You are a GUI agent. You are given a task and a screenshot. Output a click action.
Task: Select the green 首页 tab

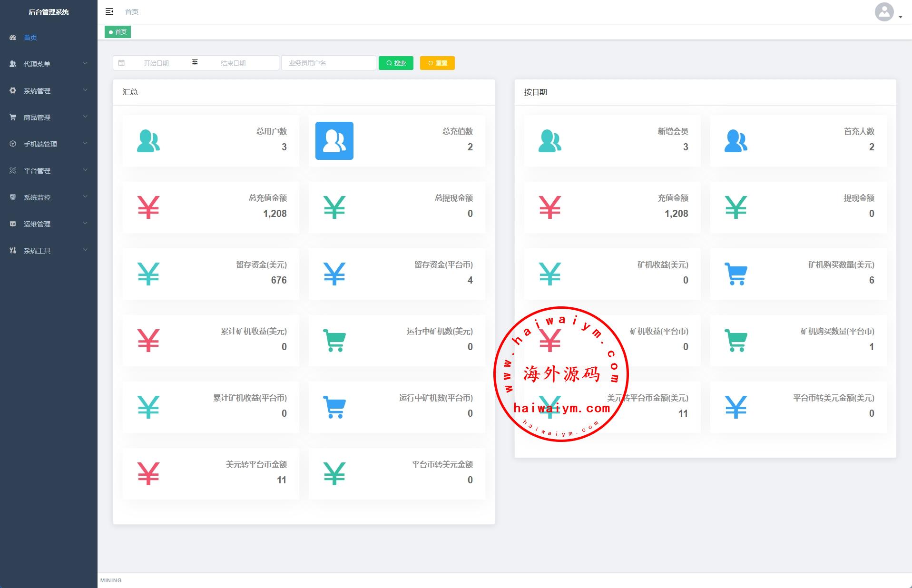point(118,32)
